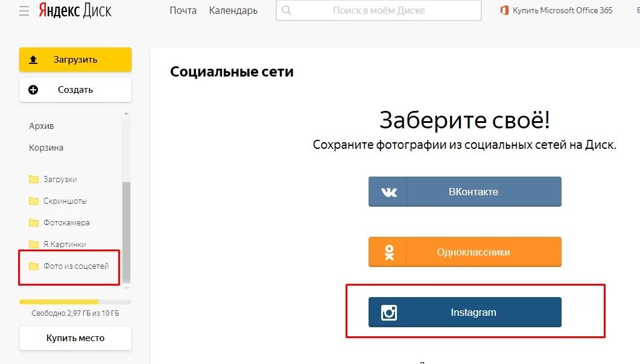The height and width of the screenshot is (364, 640).
Task: Click Сохраните фотографии из социальных сетей text
Action: (464, 145)
